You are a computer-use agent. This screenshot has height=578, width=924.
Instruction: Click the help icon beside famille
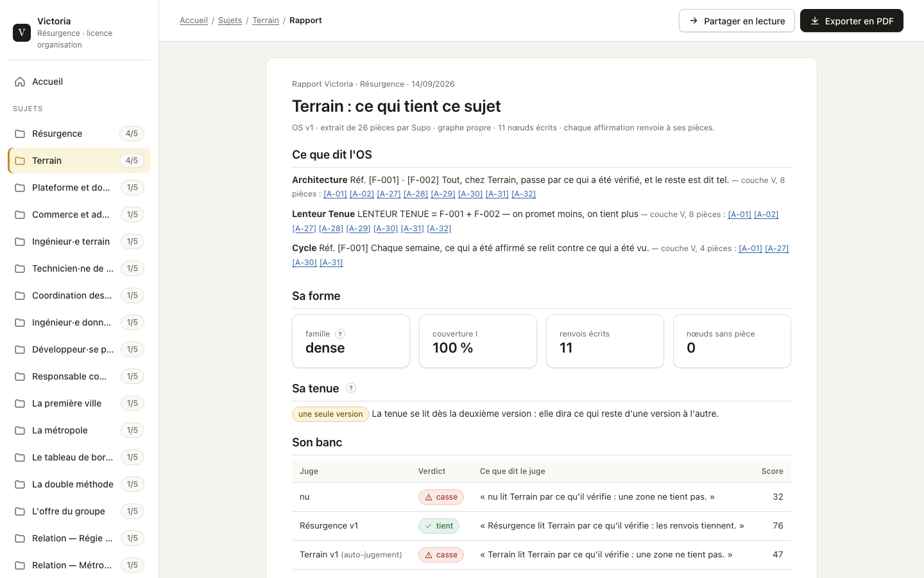coord(340,334)
